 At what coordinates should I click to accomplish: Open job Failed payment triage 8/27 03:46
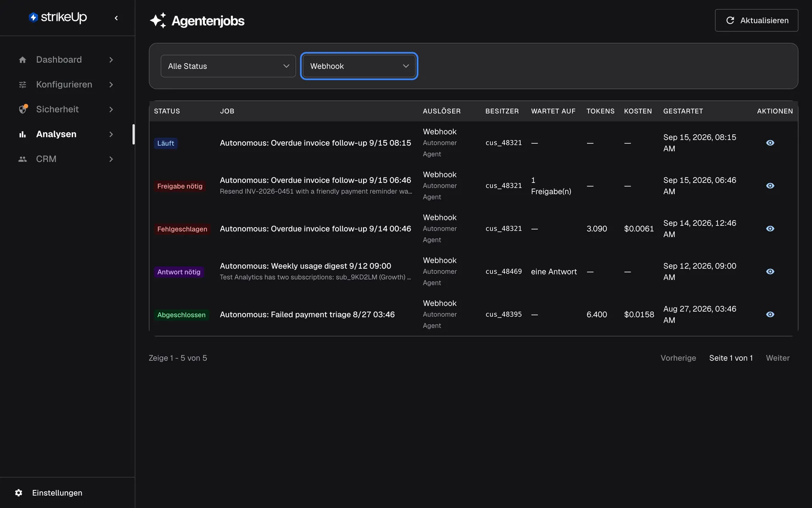[307, 314]
